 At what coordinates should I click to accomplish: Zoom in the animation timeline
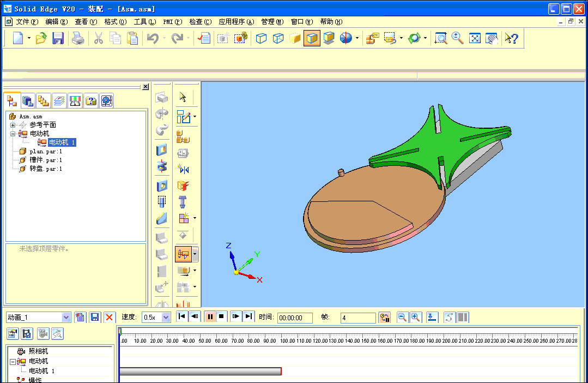point(415,318)
